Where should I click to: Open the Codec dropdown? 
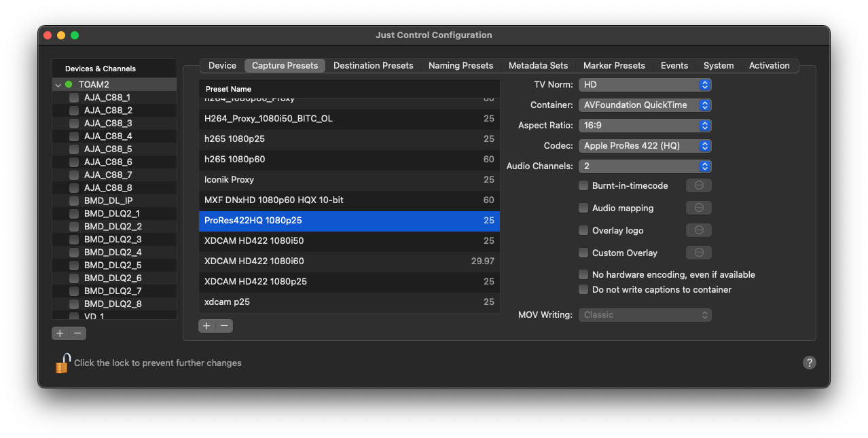(645, 146)
